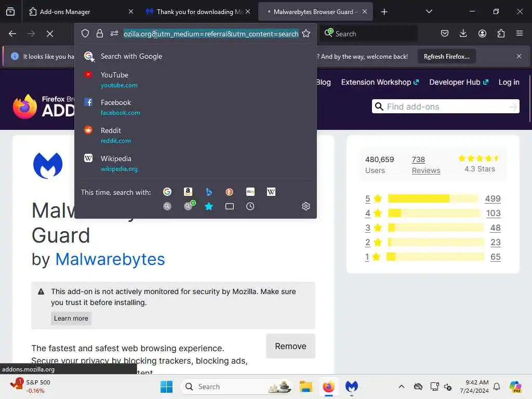The height and width of the screenshot is (399, 532).
Task: Click Firefox toolbar Search box
Action: coord(368,34)
